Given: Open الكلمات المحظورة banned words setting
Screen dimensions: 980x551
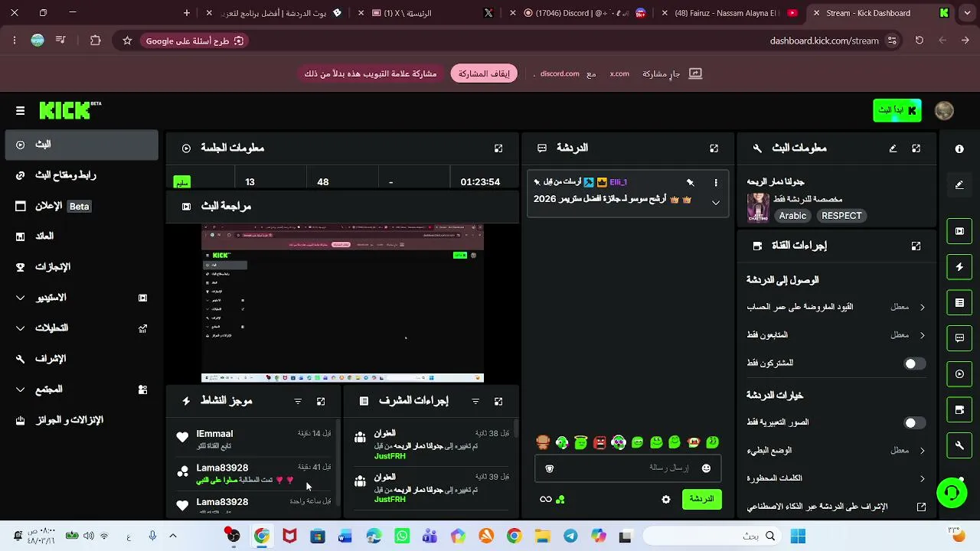Looking at the screenshot, I should coord(836,479).
